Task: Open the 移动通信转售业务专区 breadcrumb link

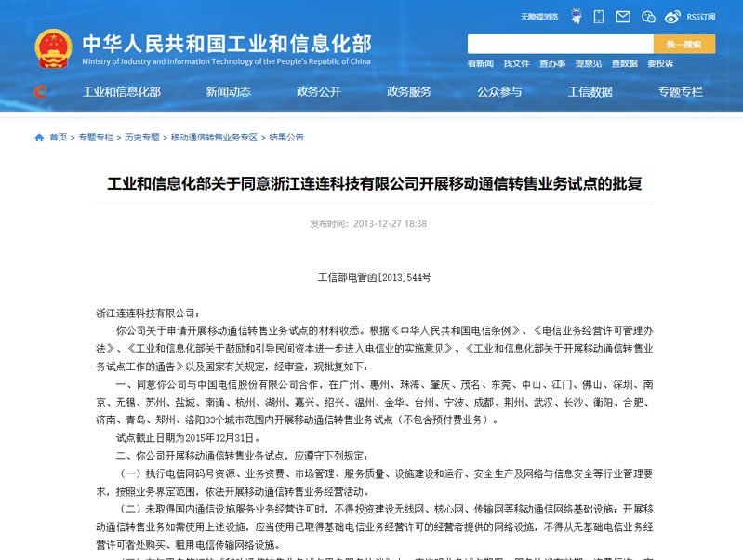Action: point(214,137)
